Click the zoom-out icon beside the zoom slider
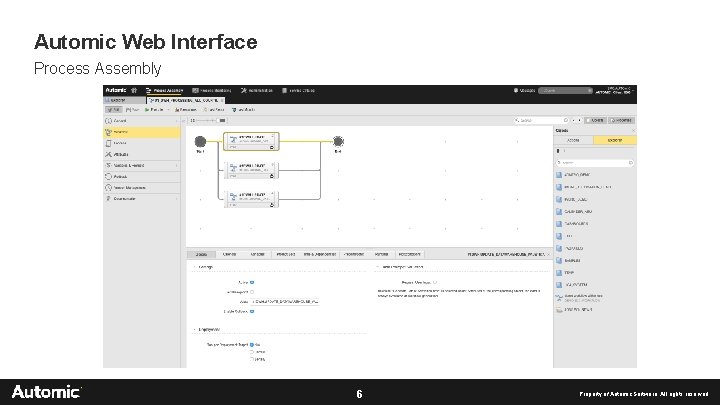This screenshot has width=720, height=405. [192, 120]
